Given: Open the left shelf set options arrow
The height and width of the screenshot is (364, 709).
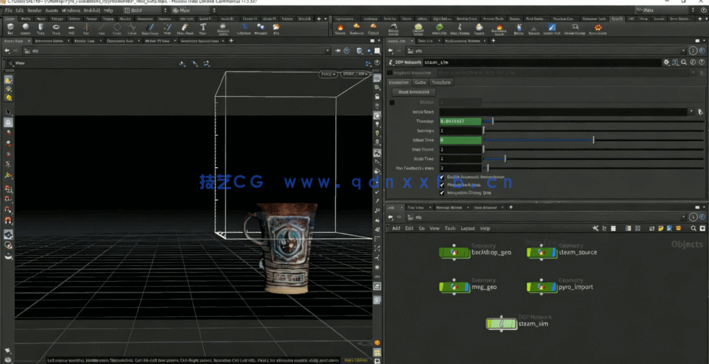Looking at the screenshot, I should pyautogui.click(x=325, y=19).
